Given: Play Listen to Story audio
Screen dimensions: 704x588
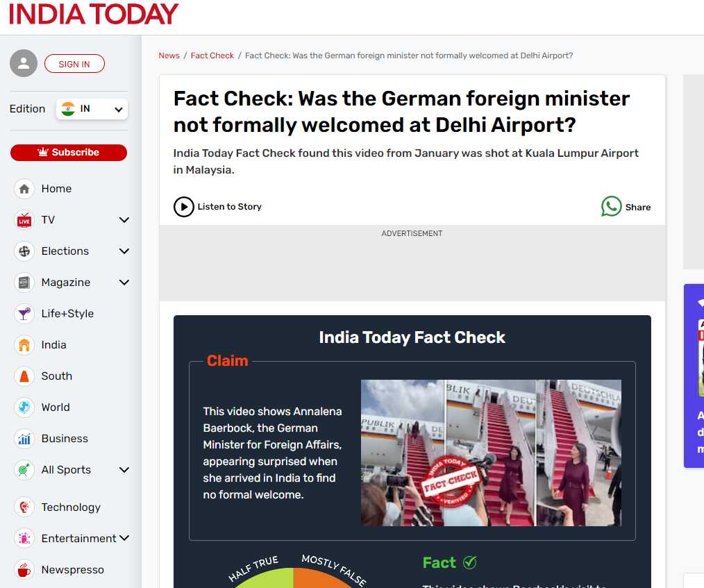Looking at the screenshot, I should 183,207.
